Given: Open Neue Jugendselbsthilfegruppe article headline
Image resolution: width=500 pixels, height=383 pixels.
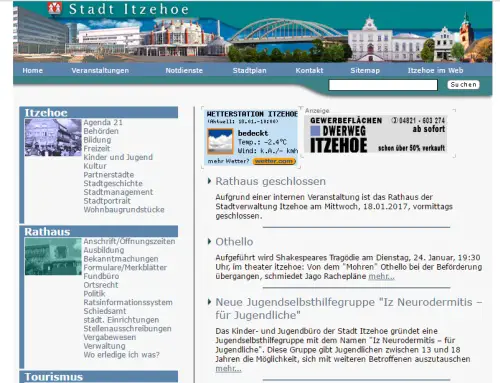Looking at the screenshot, I should 349,309.
